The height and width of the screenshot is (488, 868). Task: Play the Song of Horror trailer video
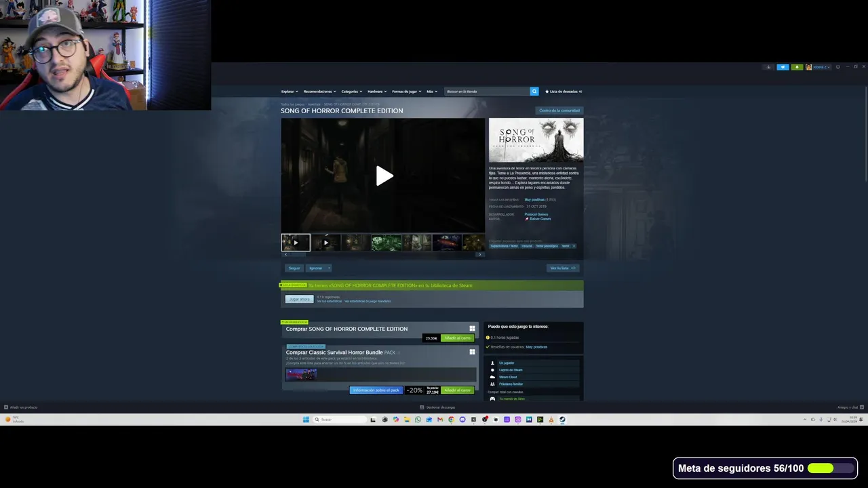coord(384,176)
